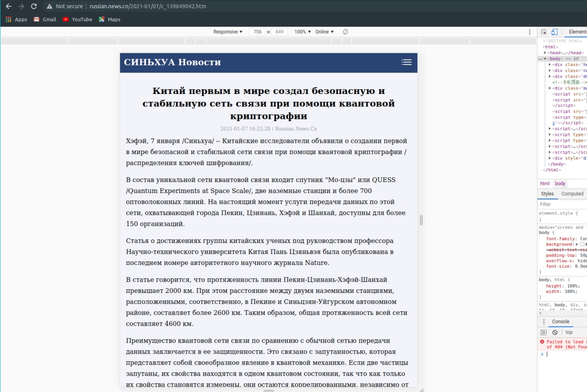Click the element.style rule
The width and height of the screenshot is (587, 392).
click(x=559, y=213)
